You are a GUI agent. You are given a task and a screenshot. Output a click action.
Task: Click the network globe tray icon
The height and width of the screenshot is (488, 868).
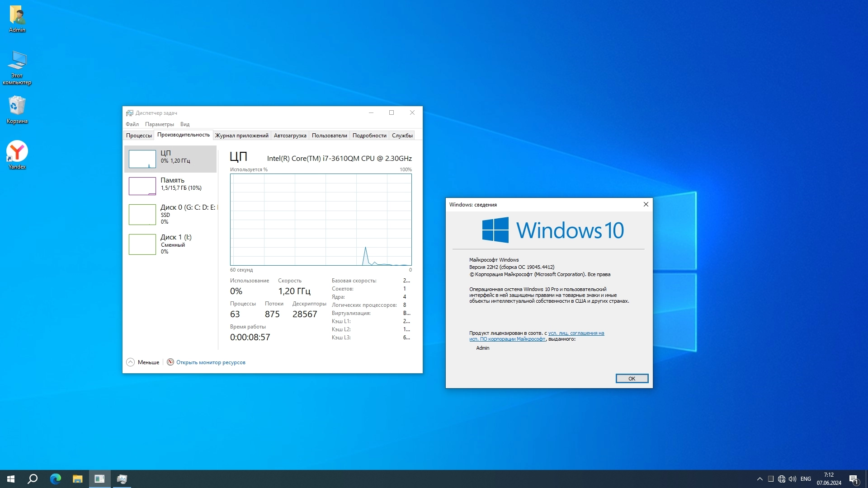coord(782,479)
